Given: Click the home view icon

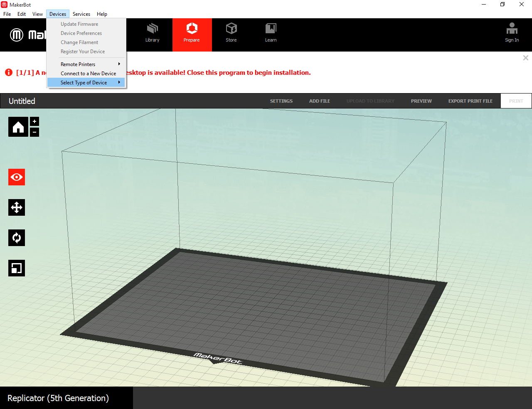Looking at the screenshot, I should (18, 127).
